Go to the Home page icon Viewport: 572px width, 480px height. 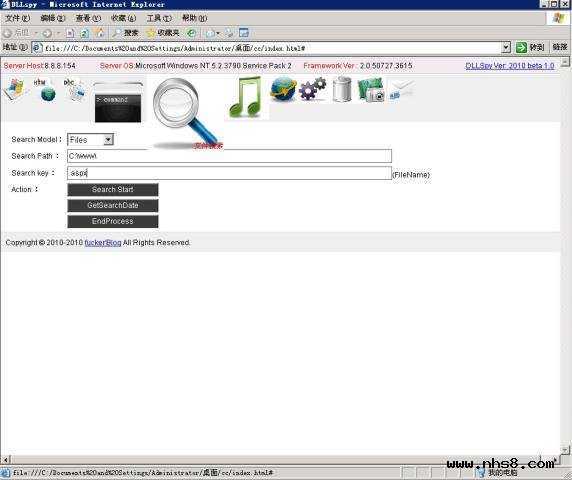(x=99, y=33)
